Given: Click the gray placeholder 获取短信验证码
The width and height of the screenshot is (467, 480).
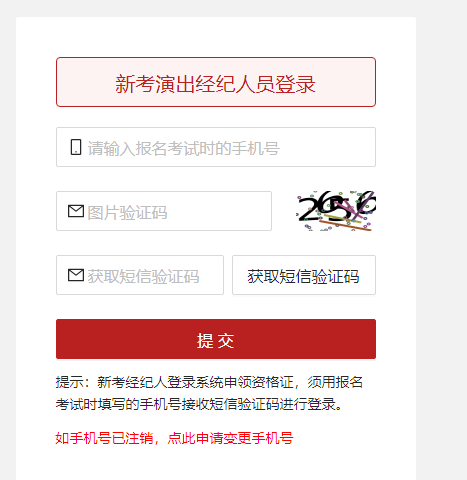Looking at the screenshot, I should 143,276.
